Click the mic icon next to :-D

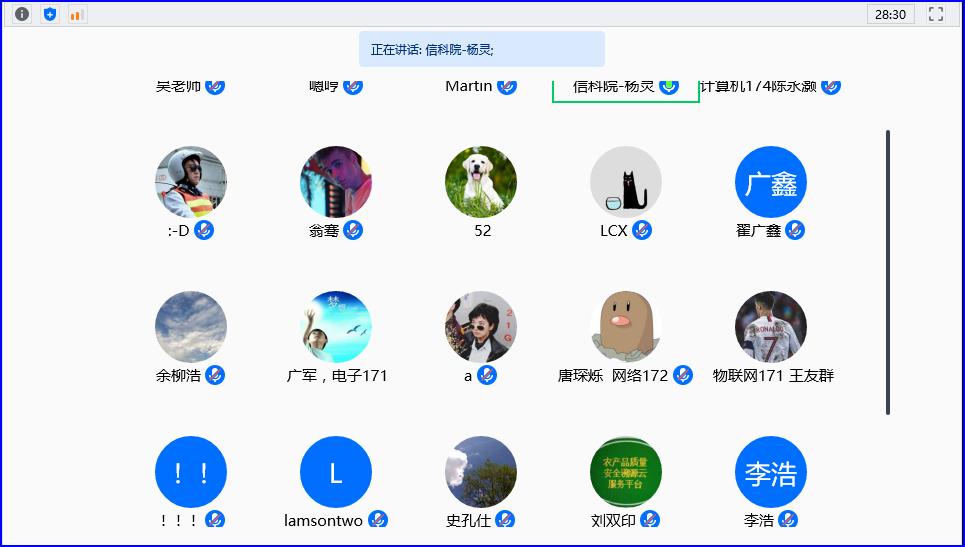pos(204,231)
